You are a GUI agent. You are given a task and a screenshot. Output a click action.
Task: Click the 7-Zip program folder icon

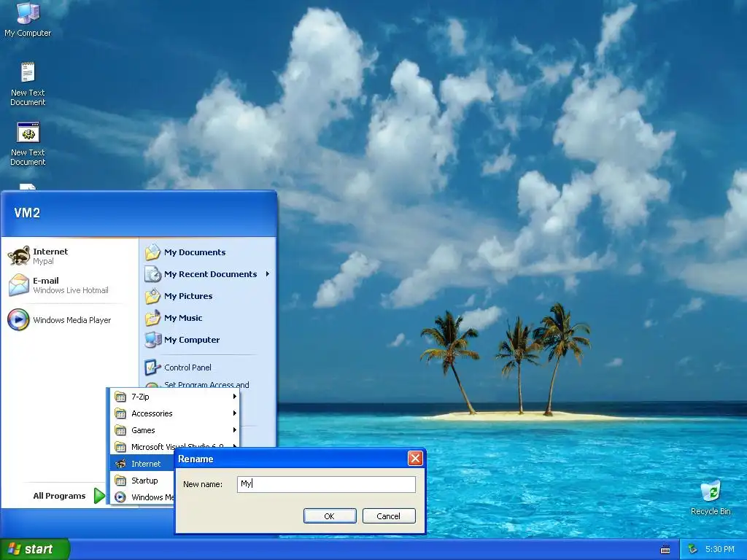click(120, 397)
